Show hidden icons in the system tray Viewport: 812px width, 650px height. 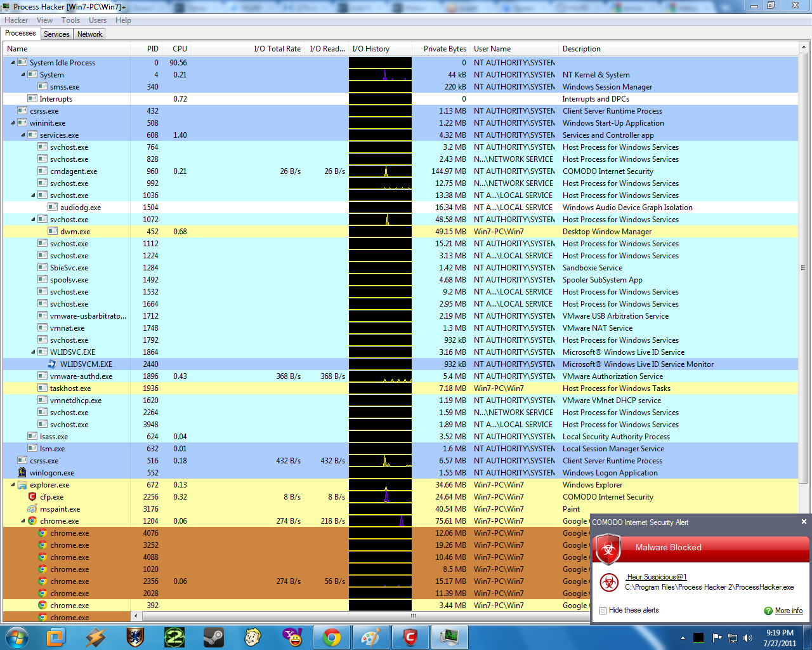tap(683, 638)
